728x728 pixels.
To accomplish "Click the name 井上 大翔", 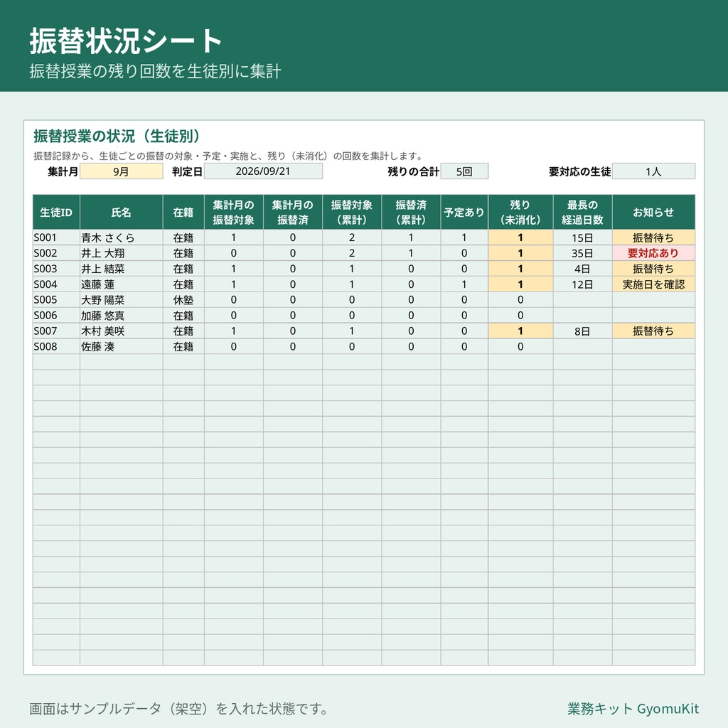I will (x=102, y=253).
